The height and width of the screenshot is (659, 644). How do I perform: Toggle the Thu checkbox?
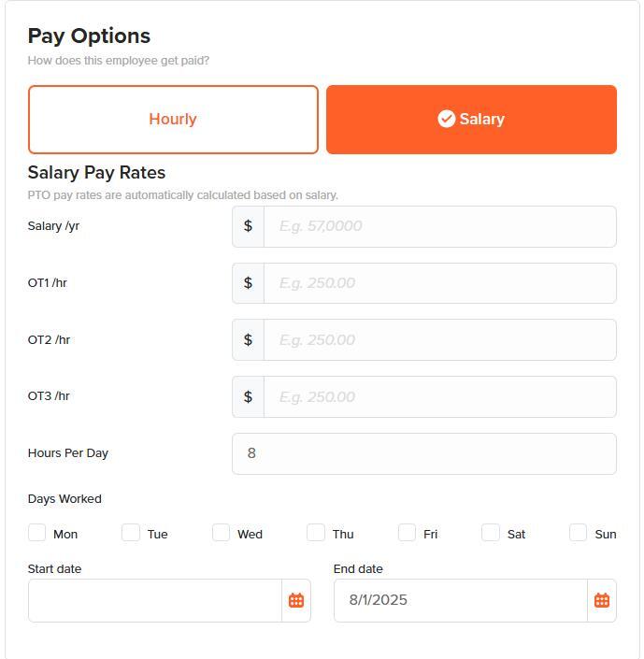[316, 533]
